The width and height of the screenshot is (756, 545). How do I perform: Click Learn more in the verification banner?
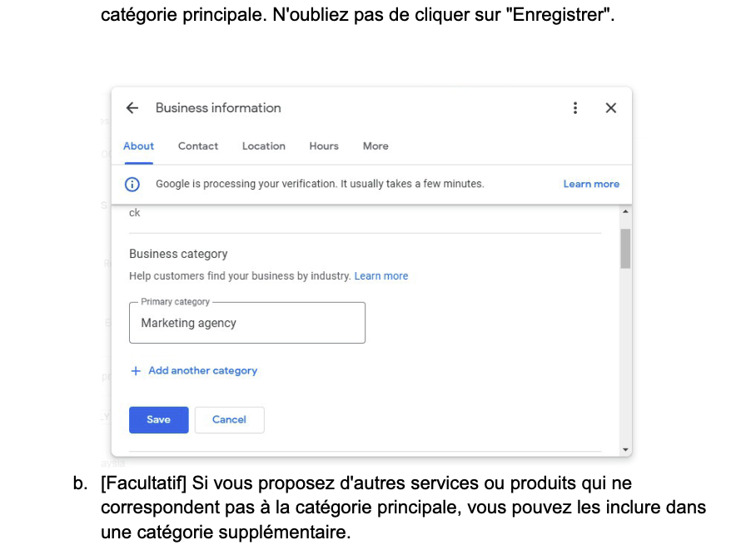coord(591,184)
